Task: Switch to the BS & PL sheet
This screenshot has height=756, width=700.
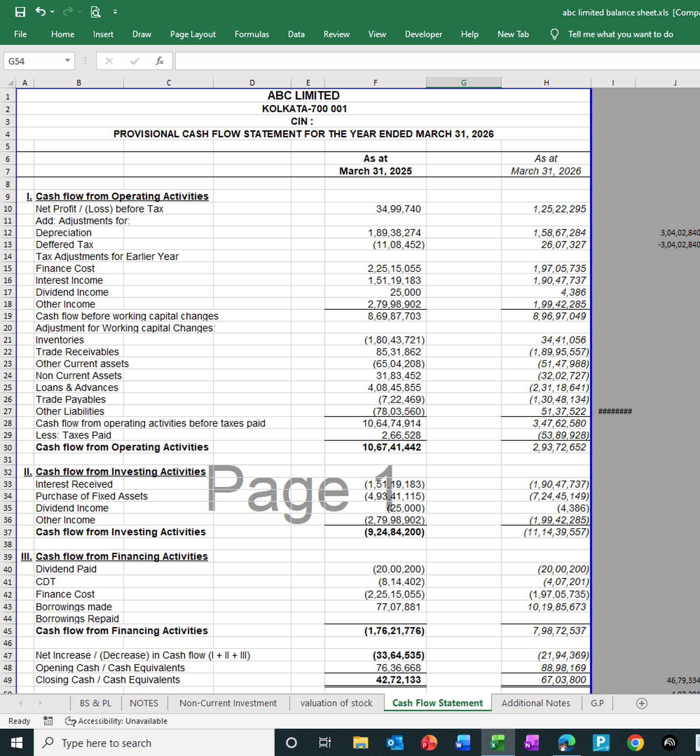Action: [96, 703]
